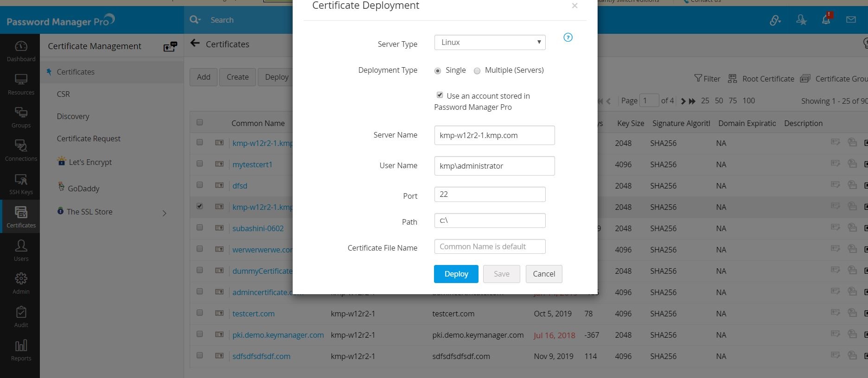Click the Server Name input field
This screenshot has width=868, height=378.
(x=494, y=135)
